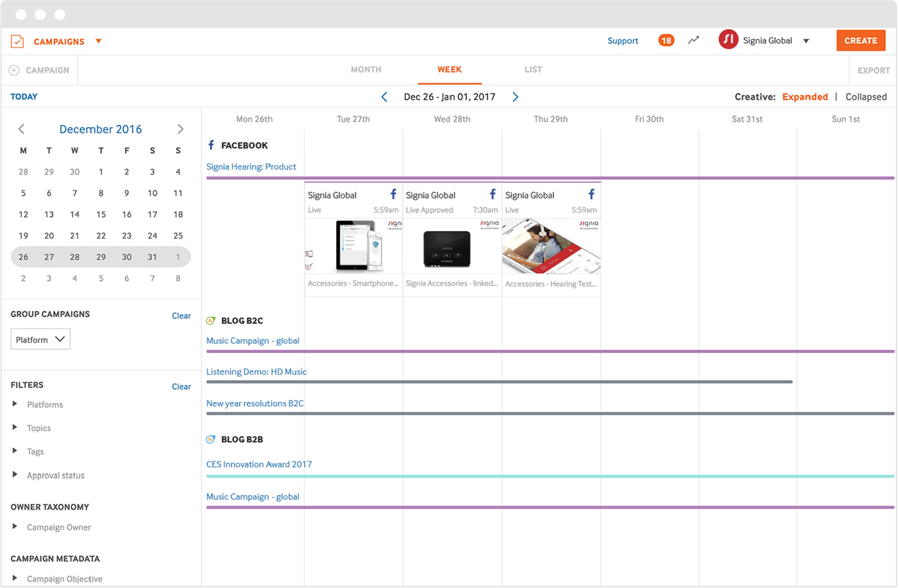The image size is (899, 588).
Task: Expand the Approval status filter
Action: [15, 475]
